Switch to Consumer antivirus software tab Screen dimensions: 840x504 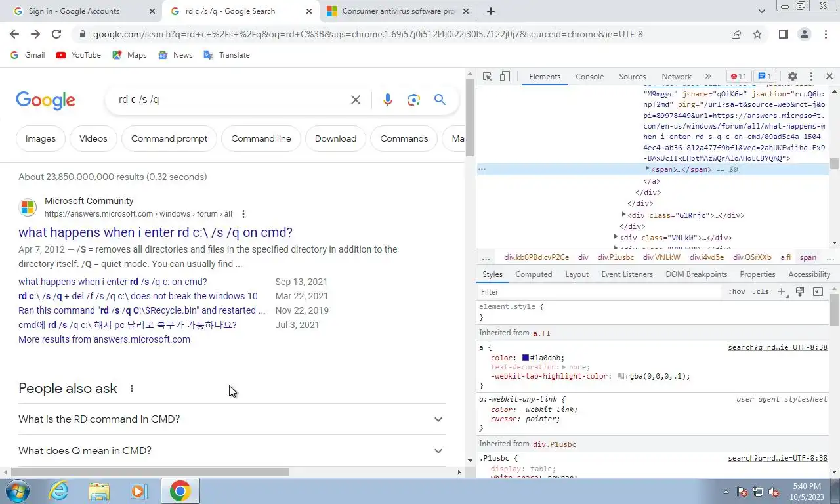[398, 11]
